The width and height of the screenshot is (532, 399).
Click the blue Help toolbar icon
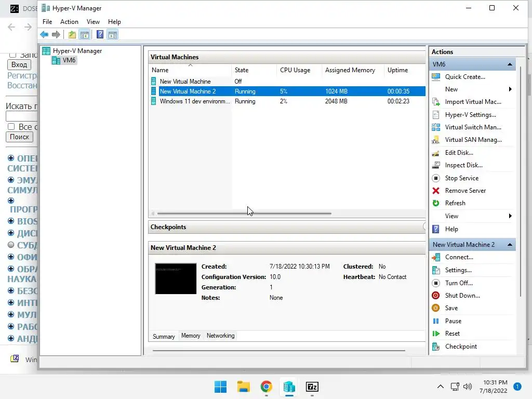coord(100,34)
